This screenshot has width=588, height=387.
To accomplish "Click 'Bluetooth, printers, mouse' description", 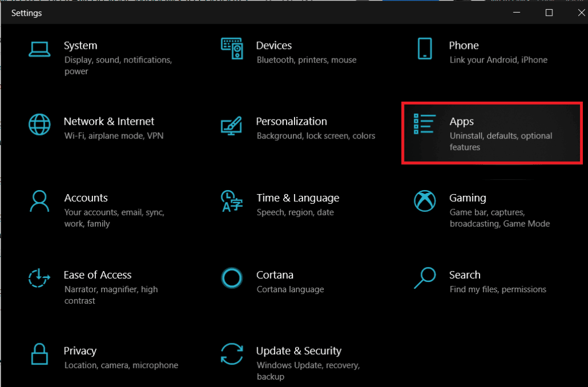I will click(307, 60).
